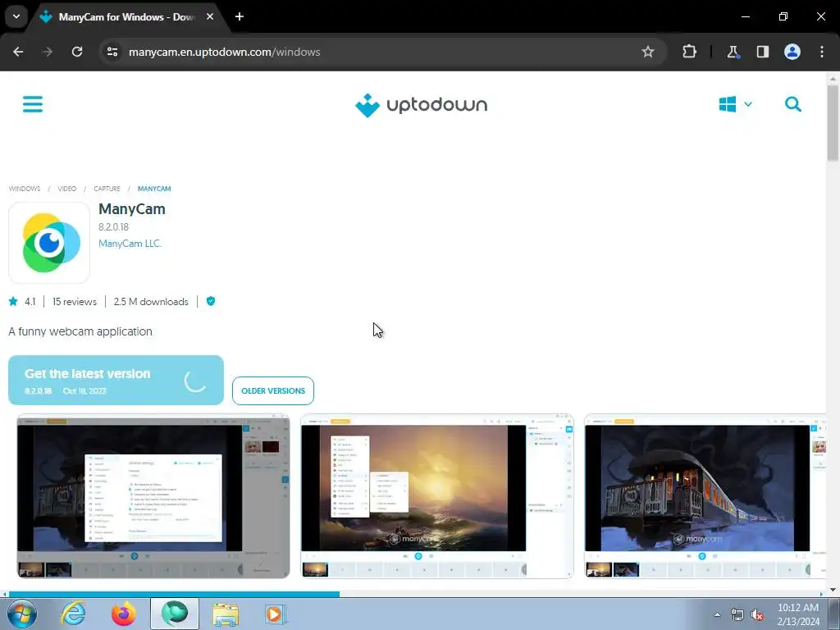Click the Uptodown logo
This screenshot has height=630, width=840.
[421, 105]
